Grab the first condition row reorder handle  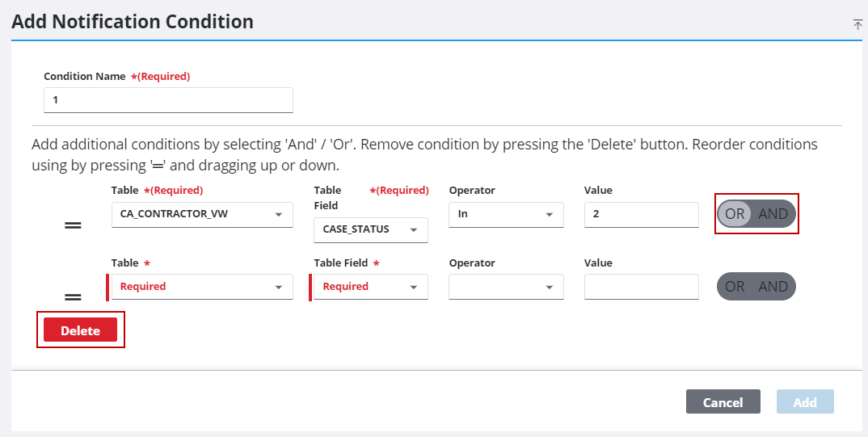click(x=73, y=225)
